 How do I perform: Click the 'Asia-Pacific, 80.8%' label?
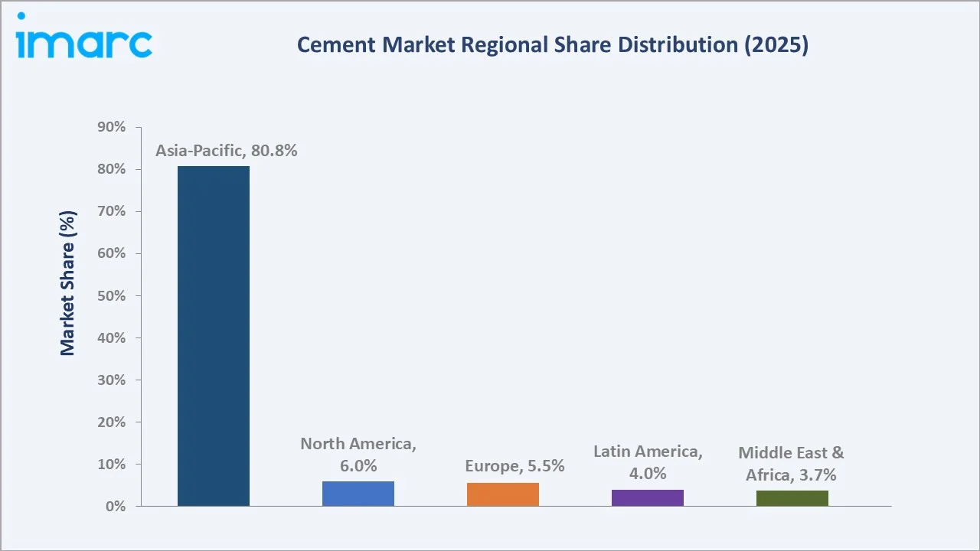pyautogui.click(x=227, y=151)
